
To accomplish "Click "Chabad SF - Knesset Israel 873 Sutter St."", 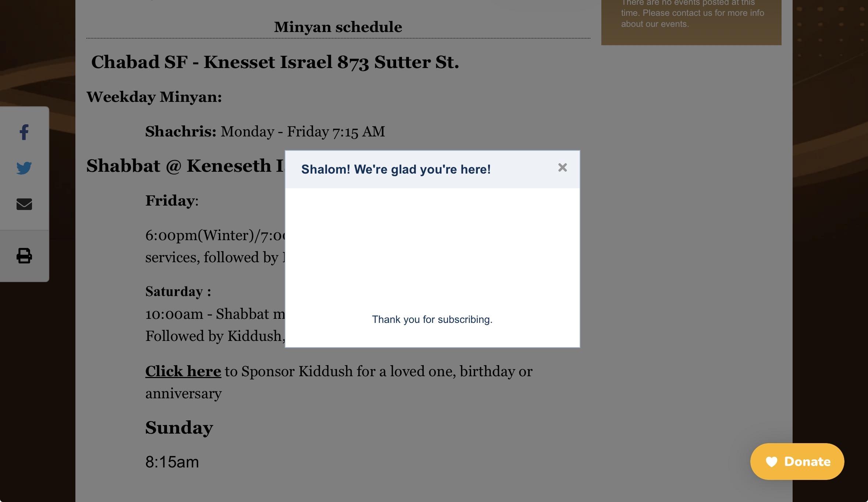I will click(x=275, y=62).
